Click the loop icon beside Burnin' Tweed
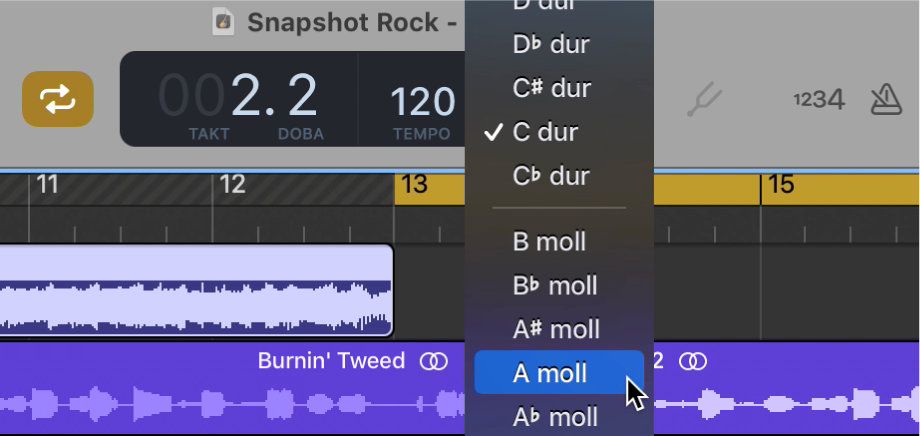 (433, 361)
